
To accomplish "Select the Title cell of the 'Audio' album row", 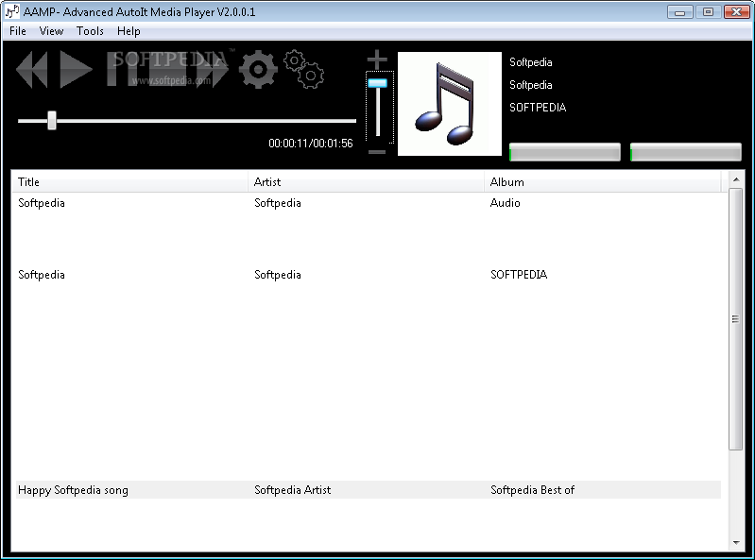I will click(x=42, y=203).
